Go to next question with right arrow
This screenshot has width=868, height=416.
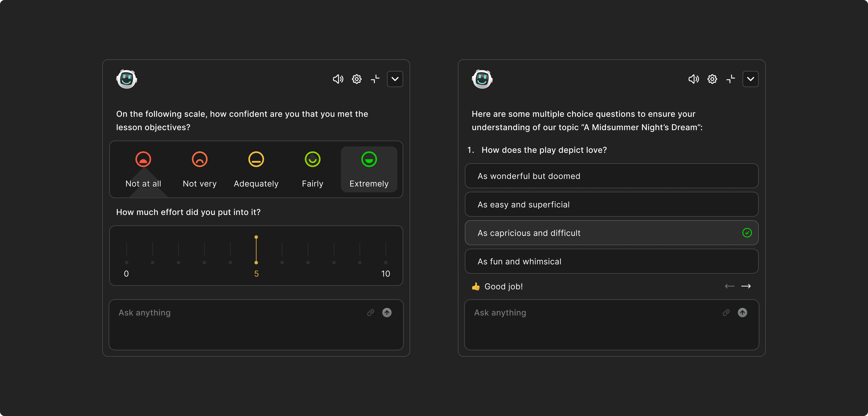coord(746,286)
